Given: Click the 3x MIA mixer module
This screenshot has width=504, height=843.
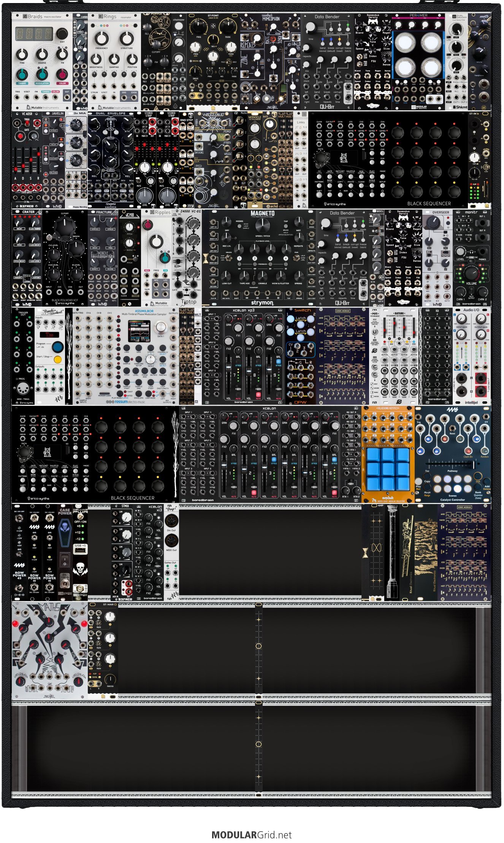Looking at the screenshot, I should click(76, 160).
